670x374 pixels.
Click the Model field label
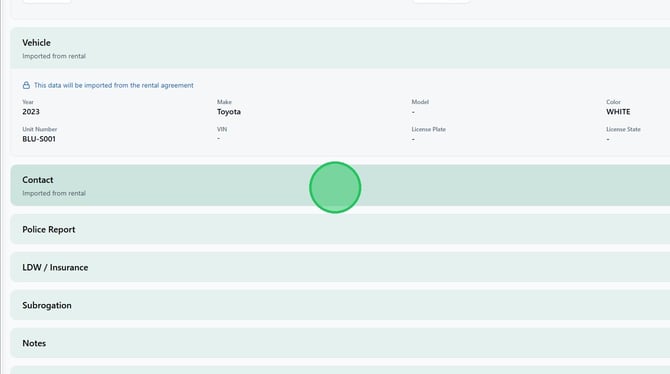click(420, 102)
